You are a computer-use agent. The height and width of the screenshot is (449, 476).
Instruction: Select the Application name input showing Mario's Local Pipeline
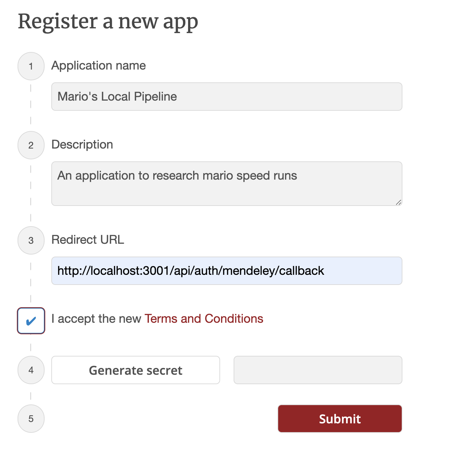pos(227,97)
